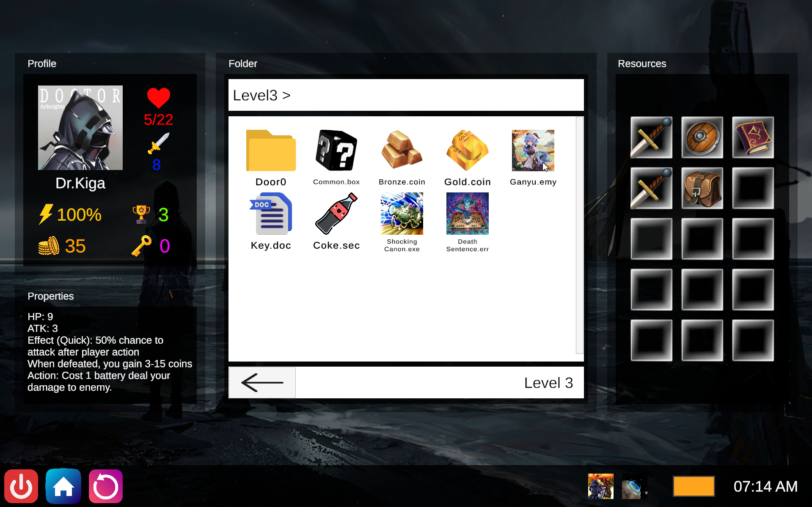Select the purple spellbook resource
This screenshot has width=812, height=507.
[753, 137]
